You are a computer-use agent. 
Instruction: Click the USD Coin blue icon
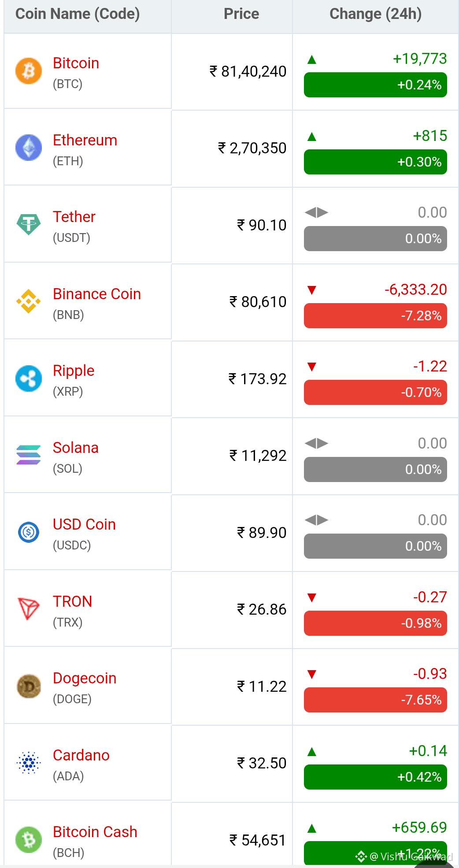coord(29,532)
